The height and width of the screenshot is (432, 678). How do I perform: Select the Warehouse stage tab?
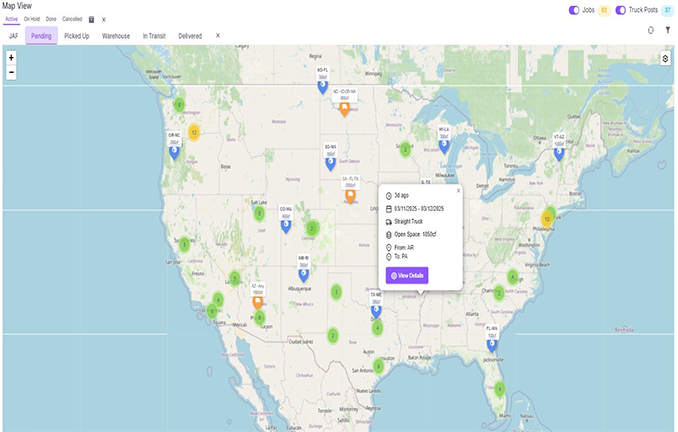pos(115,36)
